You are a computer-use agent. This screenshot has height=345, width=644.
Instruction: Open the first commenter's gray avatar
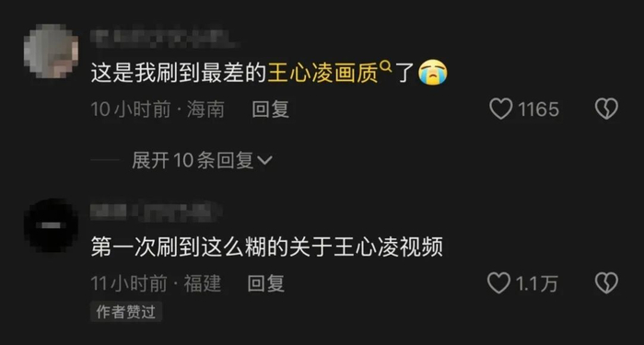click(x=51, y=52)
